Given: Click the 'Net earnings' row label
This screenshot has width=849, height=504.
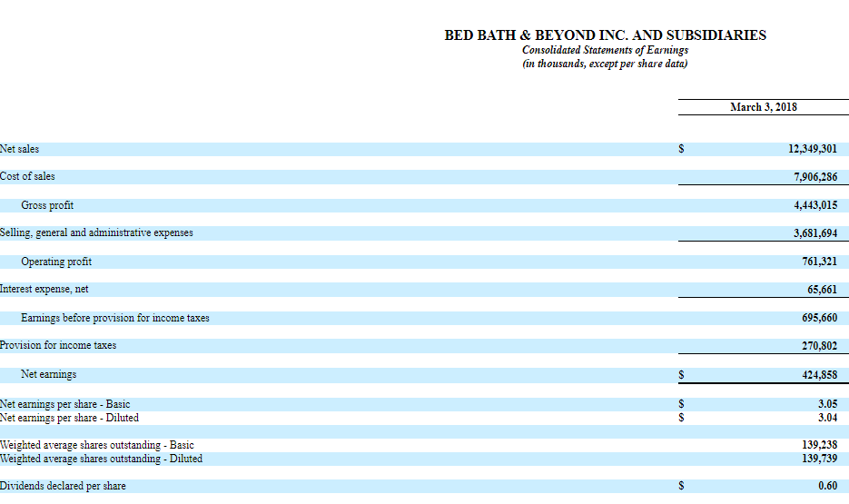Looking at the screenshot, I should click(49, 374).
